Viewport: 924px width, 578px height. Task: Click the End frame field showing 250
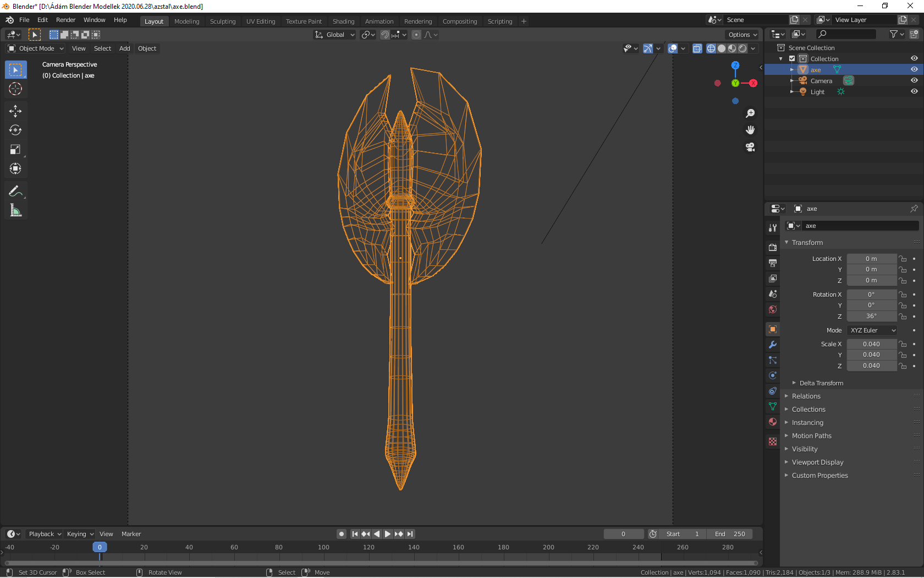(730, 534)
